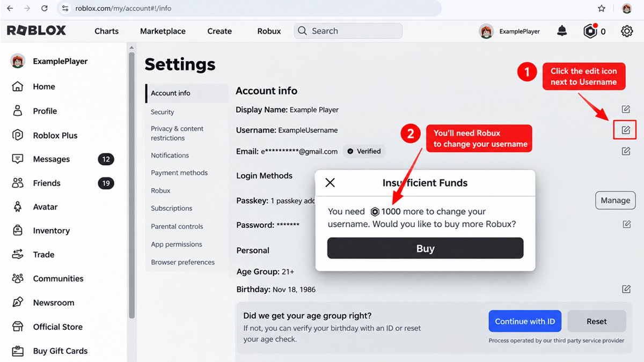Click the Inventory icon in sidebar
Image resolution: width=644 pixels, height=362 pixels.
point(18,231)
